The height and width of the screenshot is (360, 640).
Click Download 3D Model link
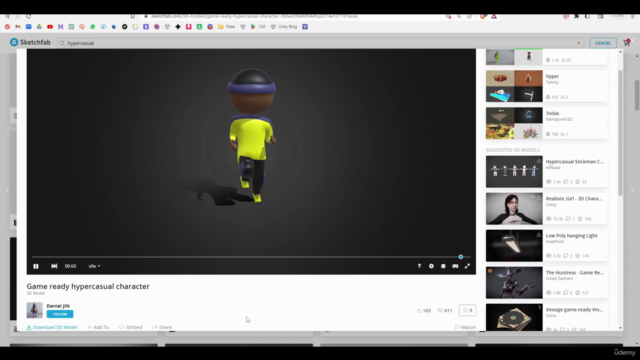click(x=52, y=327)
